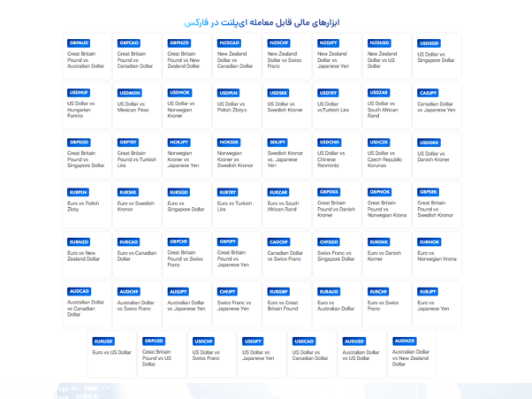Open the GBPUSD symbol badge
532x399 pixels.
click(154, 341)
